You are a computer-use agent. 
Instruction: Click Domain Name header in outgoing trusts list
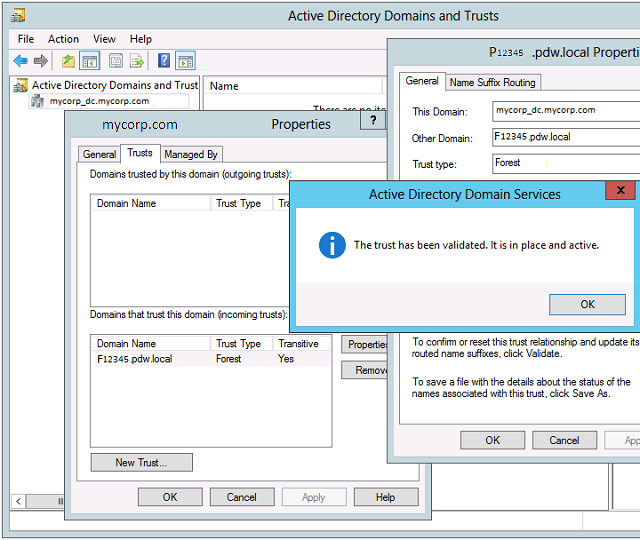(151, 203)
